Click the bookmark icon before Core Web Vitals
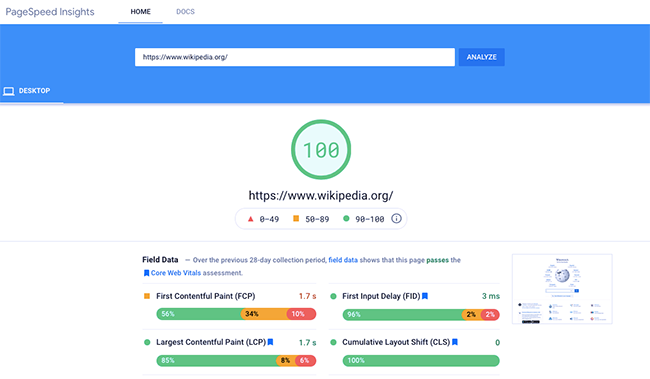 point(146,273)
